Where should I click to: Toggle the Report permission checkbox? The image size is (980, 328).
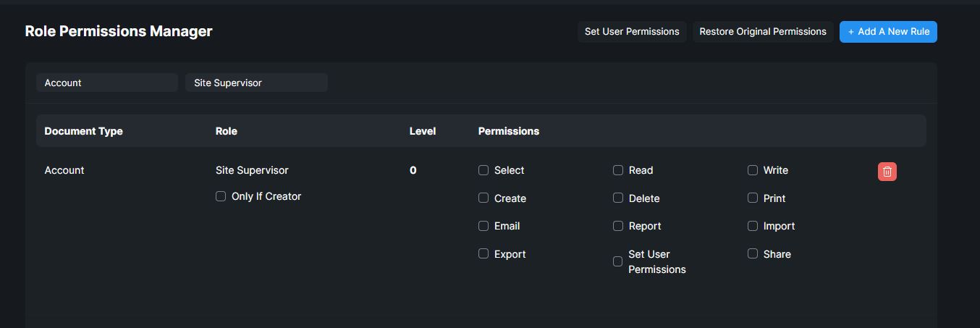(x=618, y=226)
